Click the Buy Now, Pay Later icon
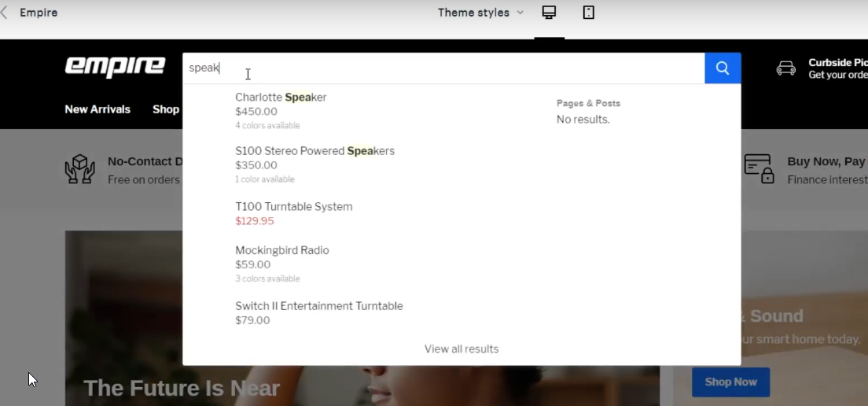 click(x=759, y=169)
